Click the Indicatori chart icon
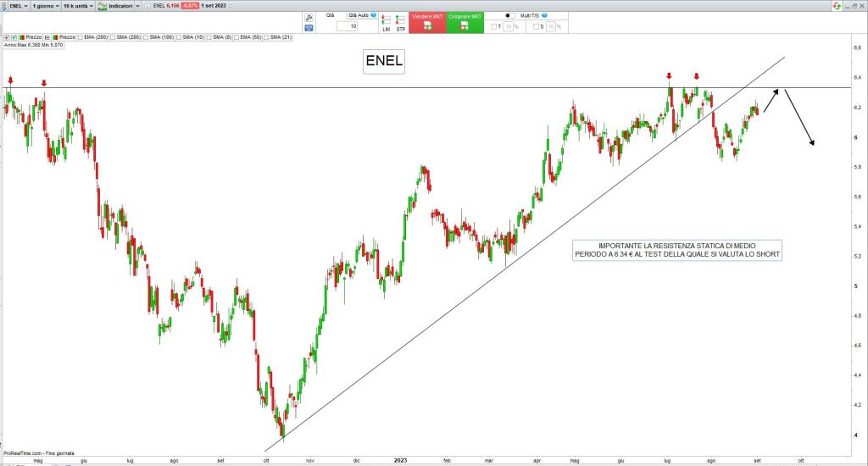 [102, 6]
